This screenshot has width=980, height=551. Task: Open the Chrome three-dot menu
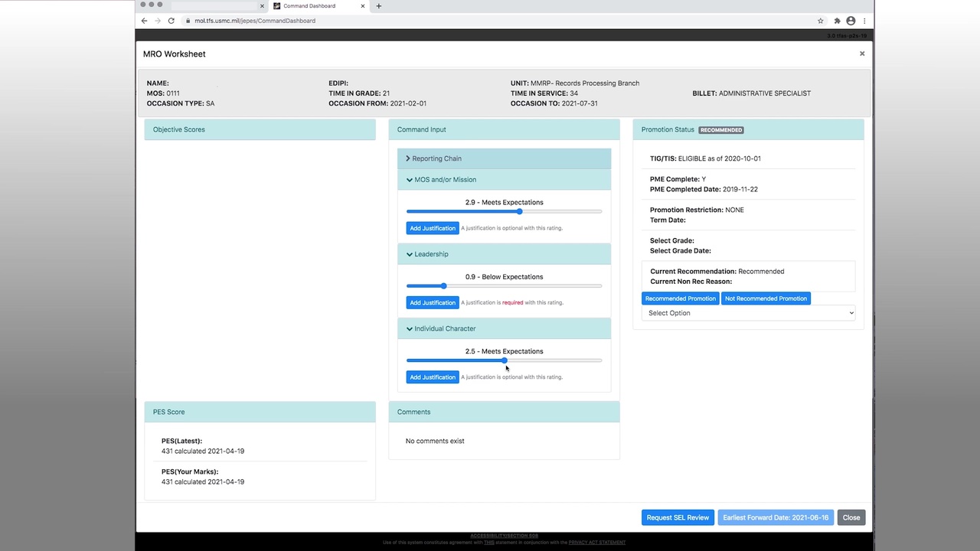click(864, 21)
